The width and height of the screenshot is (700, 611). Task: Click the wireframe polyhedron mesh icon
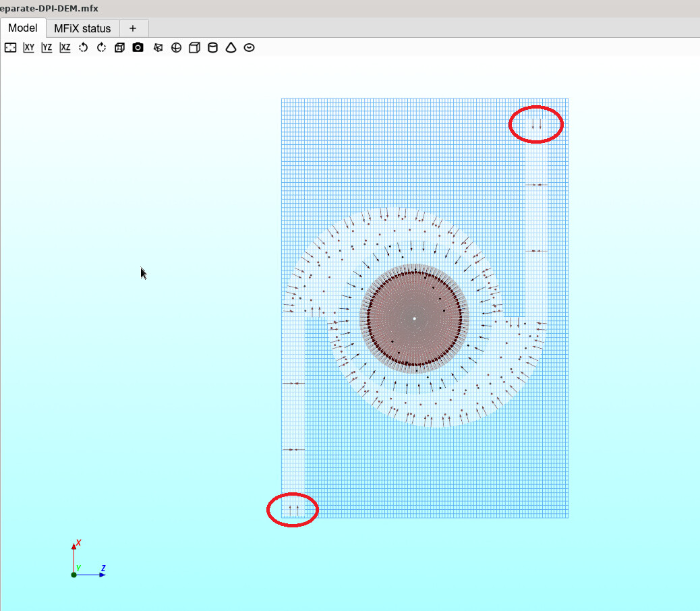click(158, 48)
